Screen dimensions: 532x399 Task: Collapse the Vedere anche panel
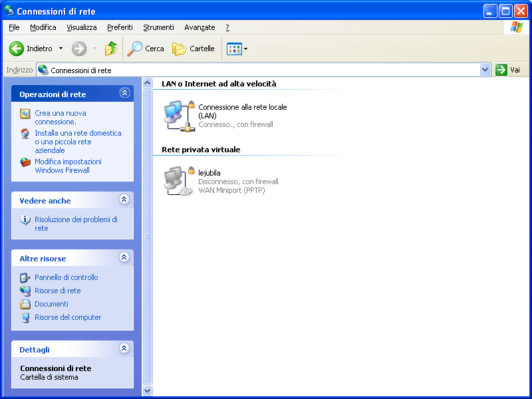(124, 199)
